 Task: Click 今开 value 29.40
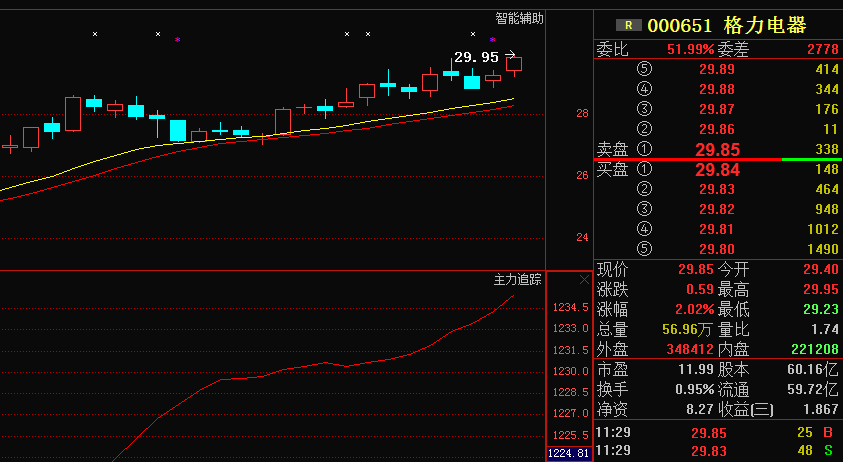click(x=821, y=269)
